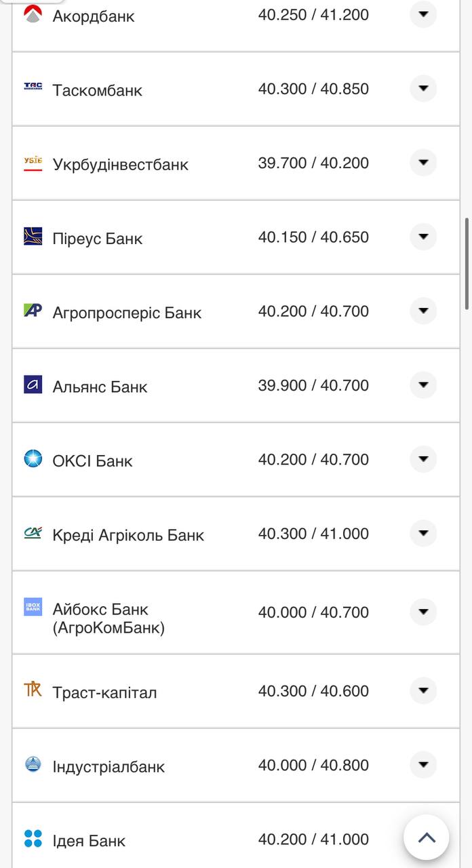Screen dimensions: 472x868
Task: Expand Айбокс Банк (АгроКомБанк) details
Action: coord(423,612)
